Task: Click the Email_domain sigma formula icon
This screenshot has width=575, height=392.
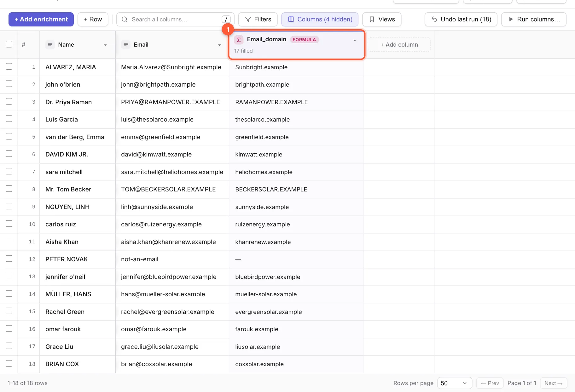Action: click(239, 40)
